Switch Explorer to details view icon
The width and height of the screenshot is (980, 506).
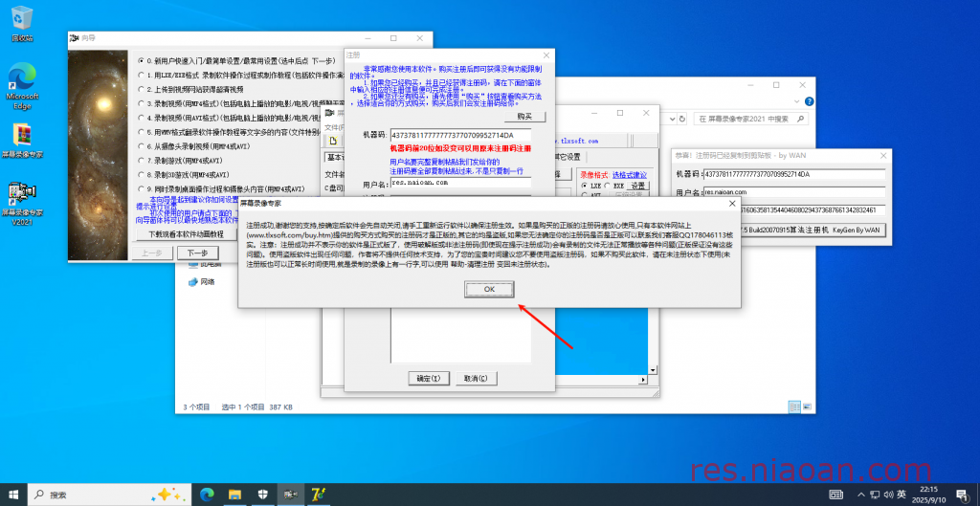point(794,407)
